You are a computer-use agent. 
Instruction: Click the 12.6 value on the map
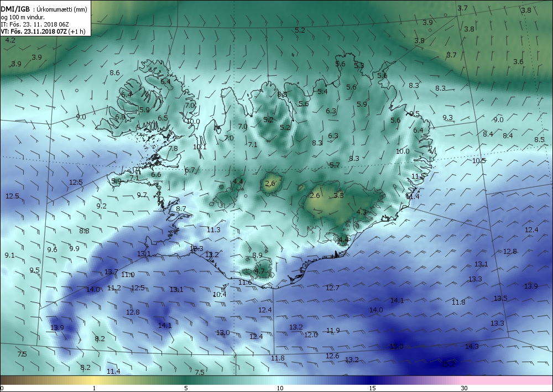point(332,356)
